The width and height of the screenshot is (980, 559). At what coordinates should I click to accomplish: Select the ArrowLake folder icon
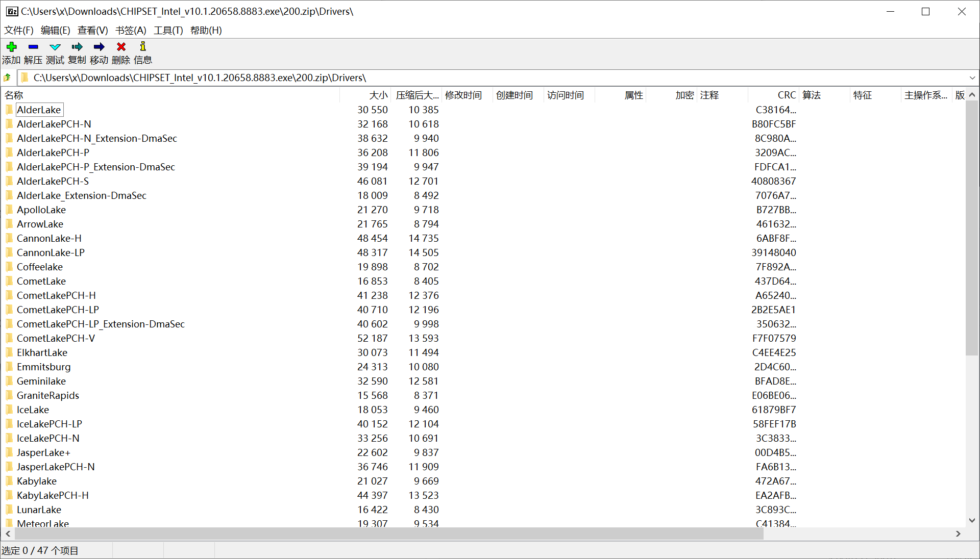coord(9,224)
